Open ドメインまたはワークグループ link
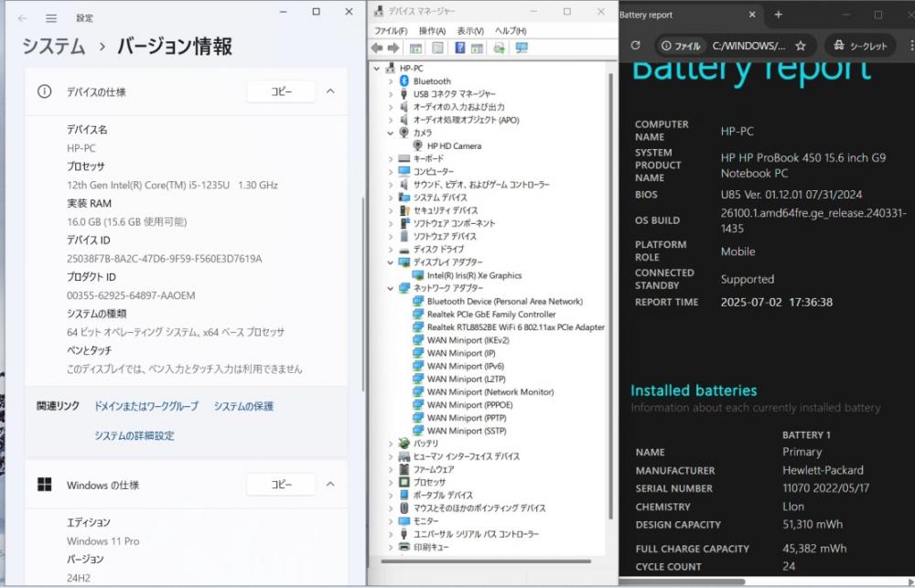This screenshot has width=915, height=588. (x=146, y=406)
